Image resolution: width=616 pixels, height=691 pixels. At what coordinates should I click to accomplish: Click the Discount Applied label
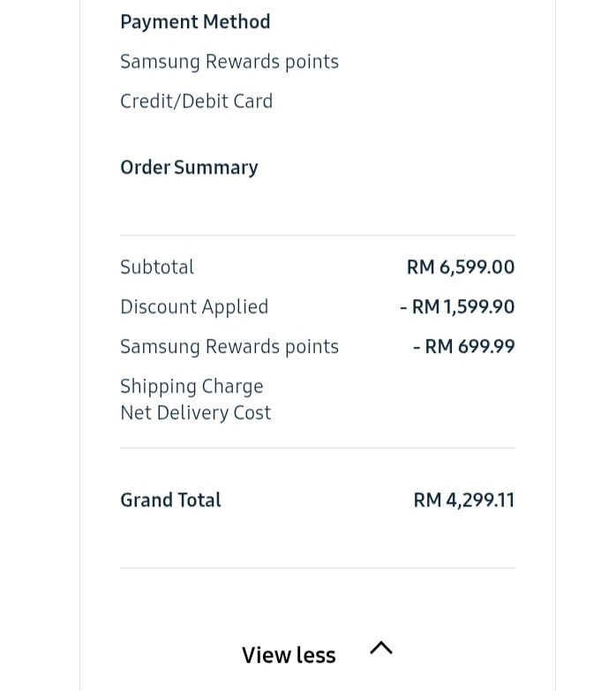click(194, 307)
